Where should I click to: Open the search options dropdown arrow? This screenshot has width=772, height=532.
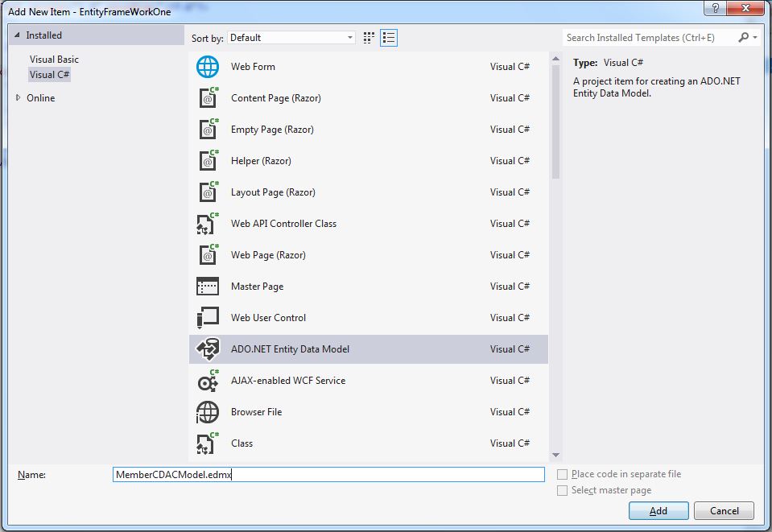click(x=755, y=37)
